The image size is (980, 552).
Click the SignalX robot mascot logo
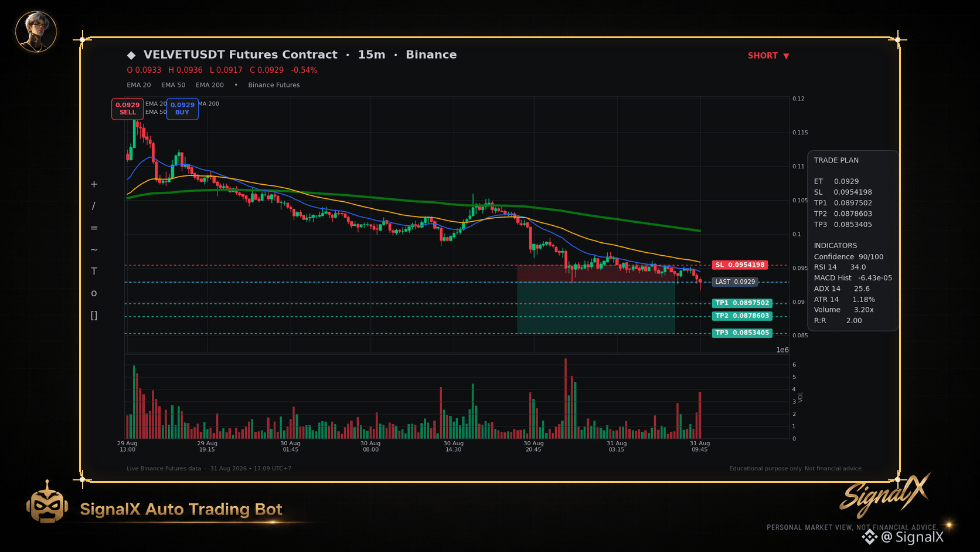tap(47, 502)
